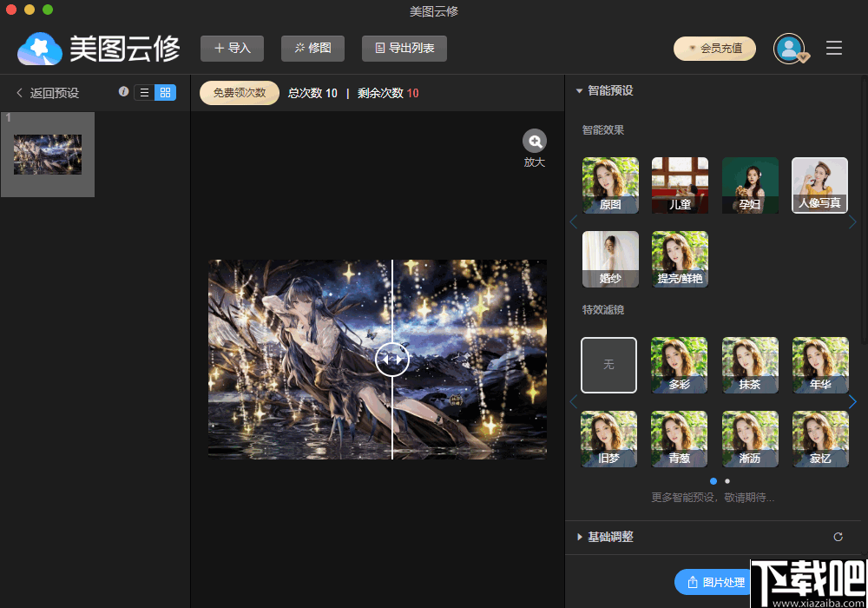
Task: Open the user account avatar
Action: coord(789,48)
